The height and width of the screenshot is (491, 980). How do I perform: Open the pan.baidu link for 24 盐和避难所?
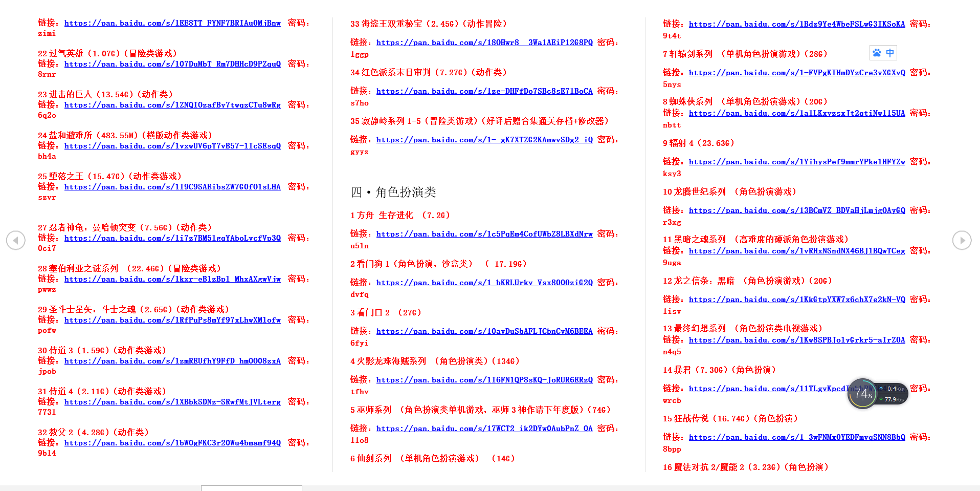[172, 146]
